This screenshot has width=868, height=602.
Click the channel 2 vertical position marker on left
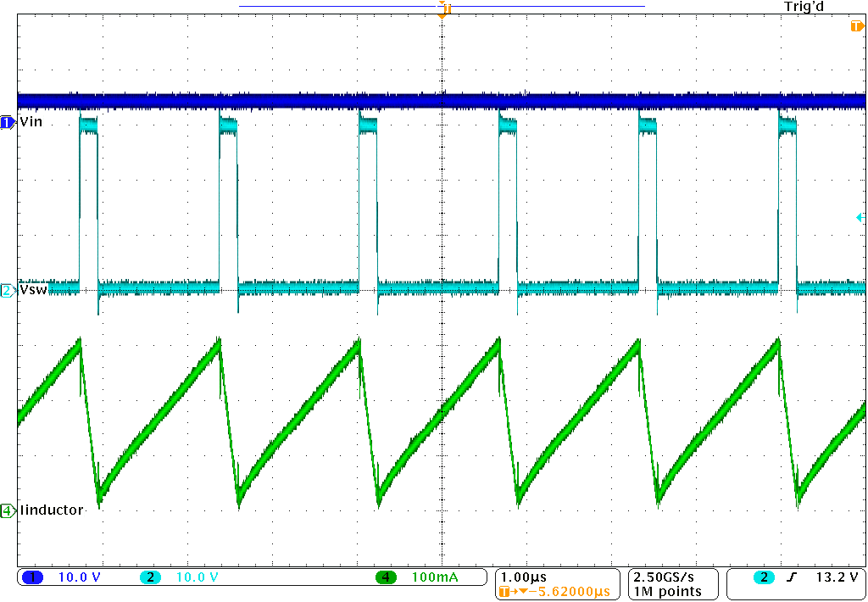[x=5, y=289]
